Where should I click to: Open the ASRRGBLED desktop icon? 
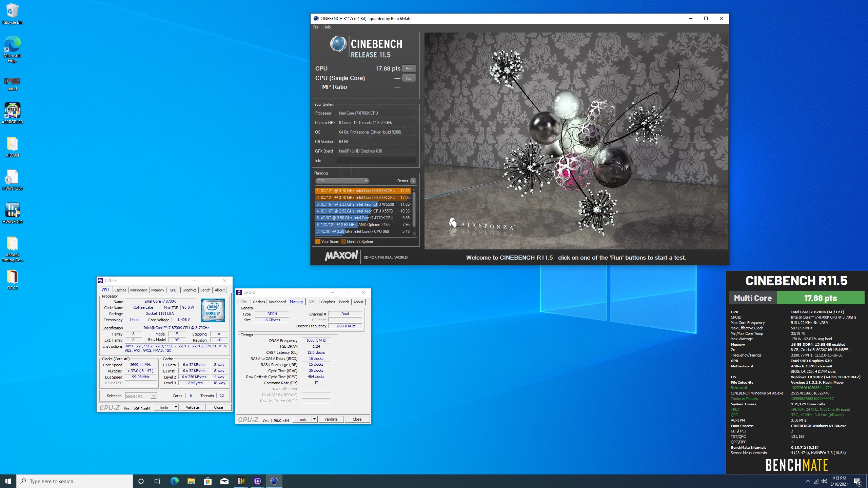click(x=12, y=113)
